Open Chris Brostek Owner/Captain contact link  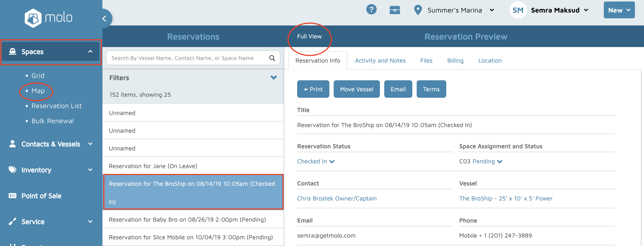(336, 199)
